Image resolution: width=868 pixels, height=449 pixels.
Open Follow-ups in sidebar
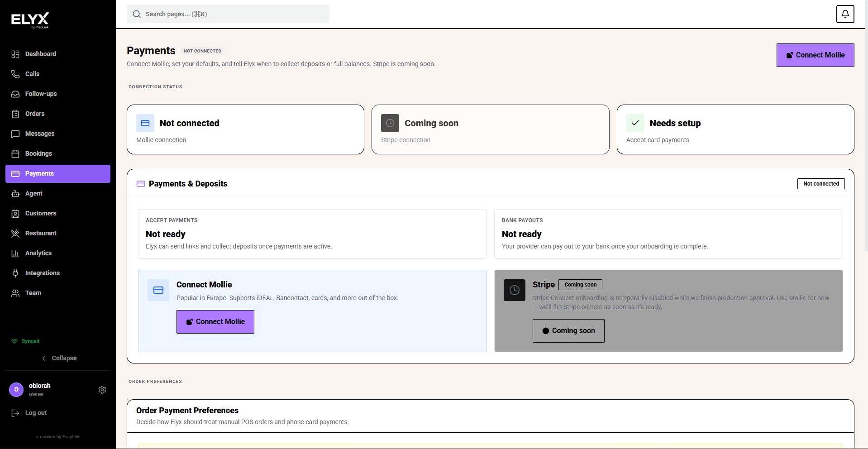[58, 94]
